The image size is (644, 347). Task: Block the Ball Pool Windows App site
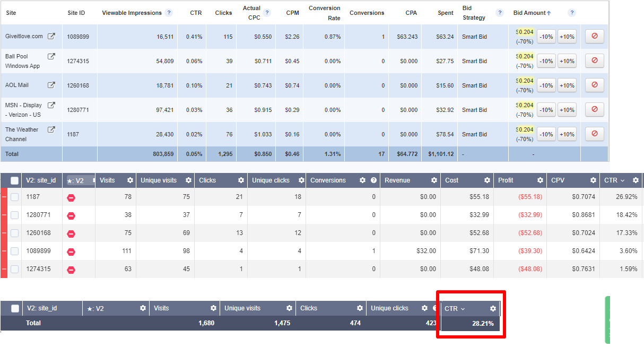tap(594, 61)
